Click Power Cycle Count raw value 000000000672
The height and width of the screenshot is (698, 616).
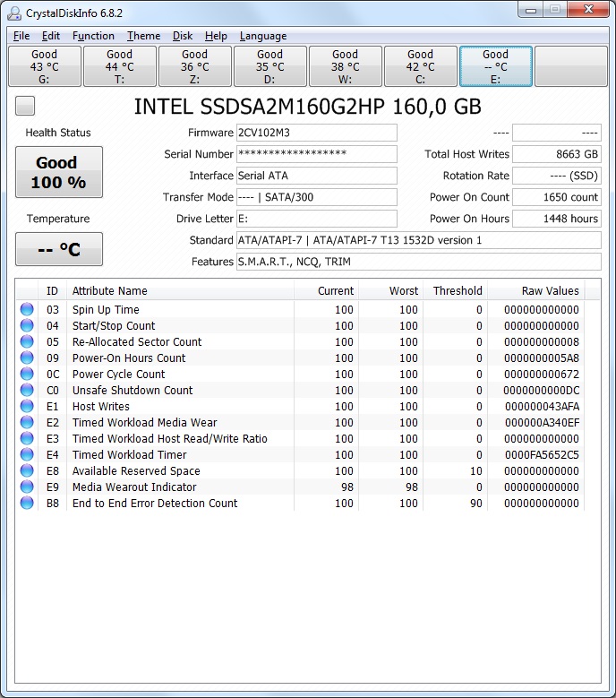tap(542, 374)
